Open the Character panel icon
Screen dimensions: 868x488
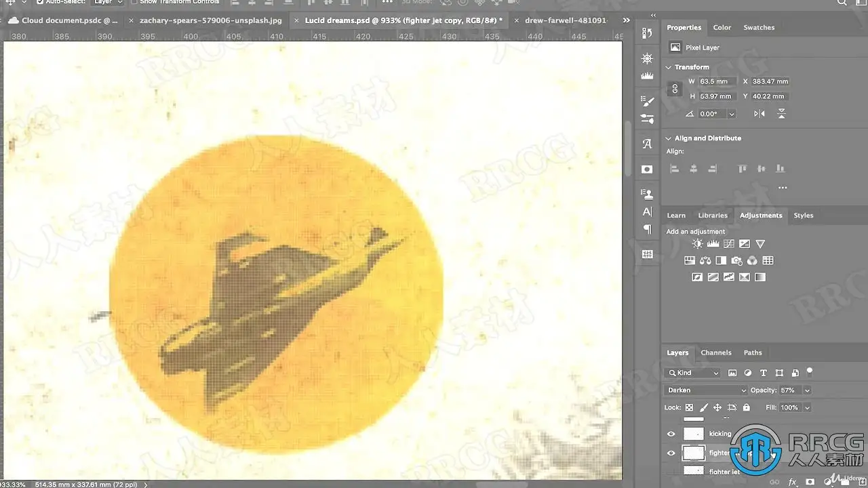point(647,211)
